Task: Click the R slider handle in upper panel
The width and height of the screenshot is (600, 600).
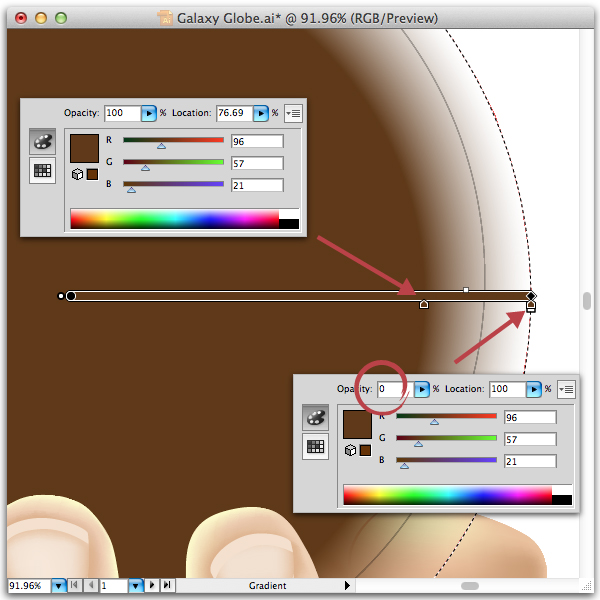Action: 161,146
